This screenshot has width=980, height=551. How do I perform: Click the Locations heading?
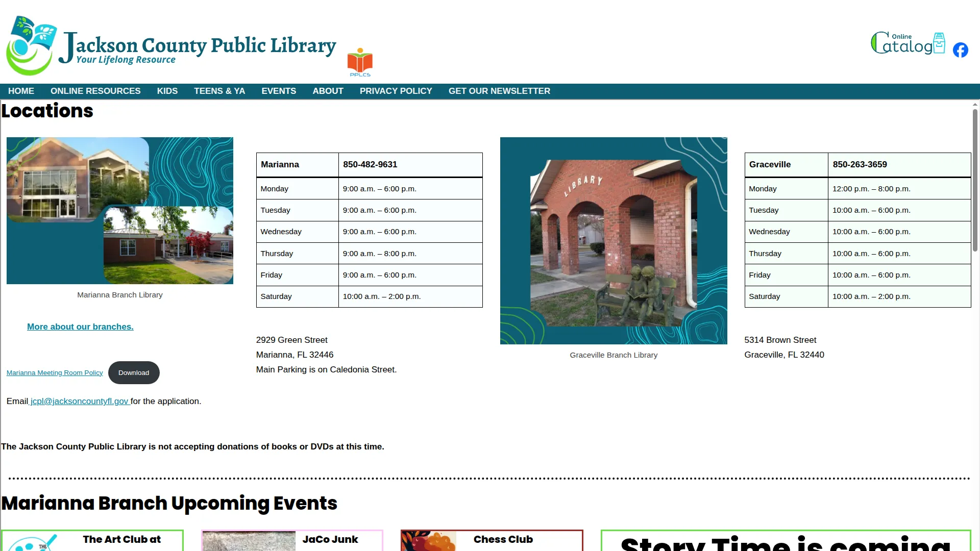[x=47, y=111]
